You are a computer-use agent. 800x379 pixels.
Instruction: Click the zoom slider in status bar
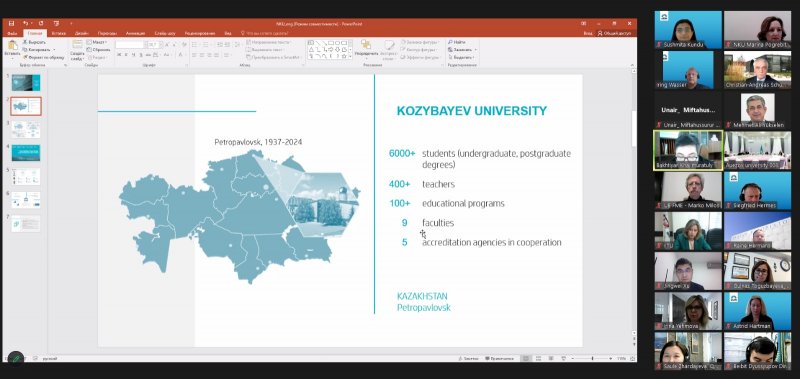(593, 359)
